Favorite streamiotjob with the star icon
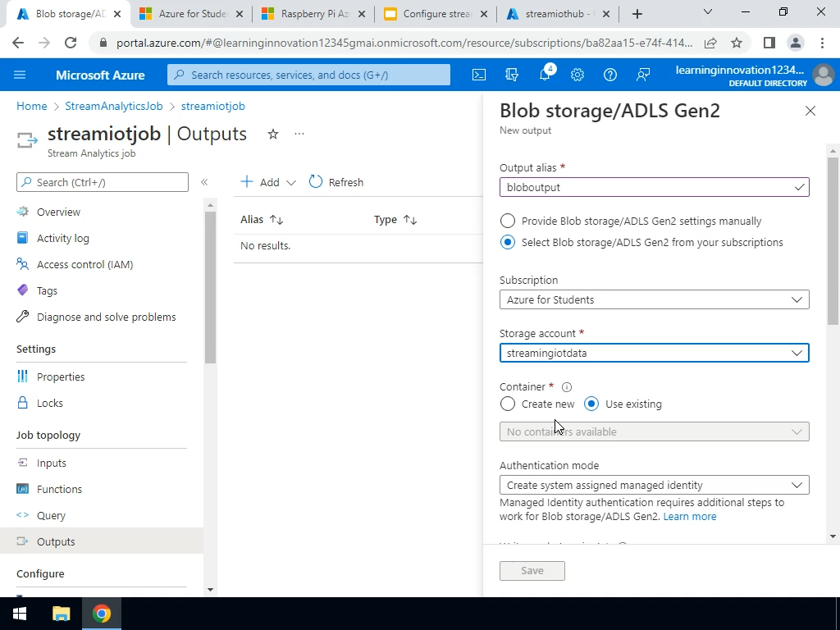This screenshot has width=840, height=630. (273, 134)
